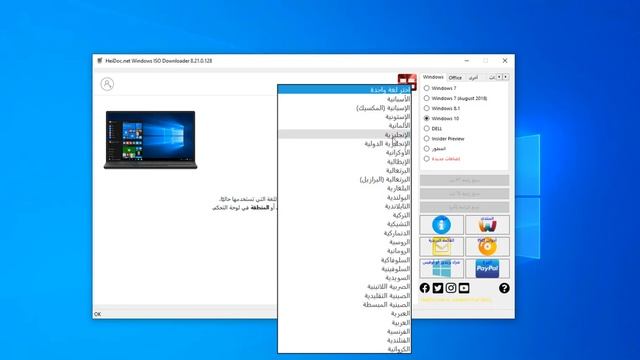Select الصربية اللاتينية in the list
This screenshot has height=360, width=640.
pos(344,287)
